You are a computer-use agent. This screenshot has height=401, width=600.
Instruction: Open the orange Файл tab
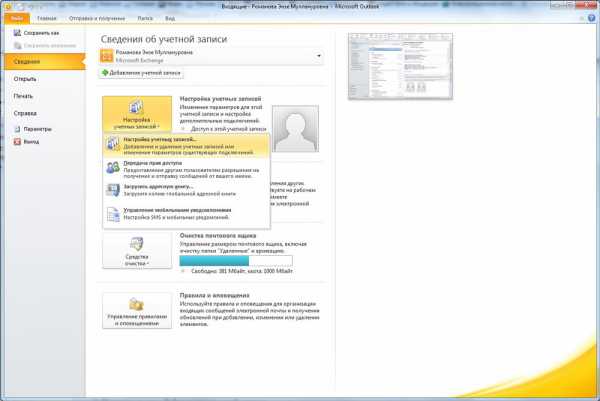17,18
